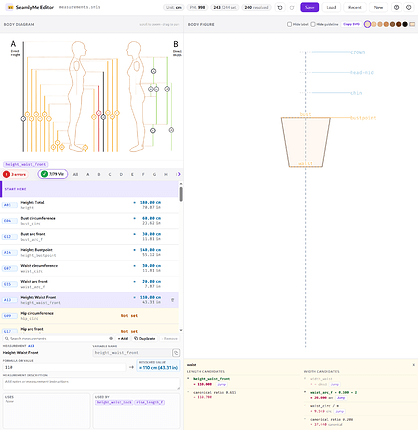Screen dimensions: 418x430
Task: Click the Copy SVG button
Action: pos(352,24)
